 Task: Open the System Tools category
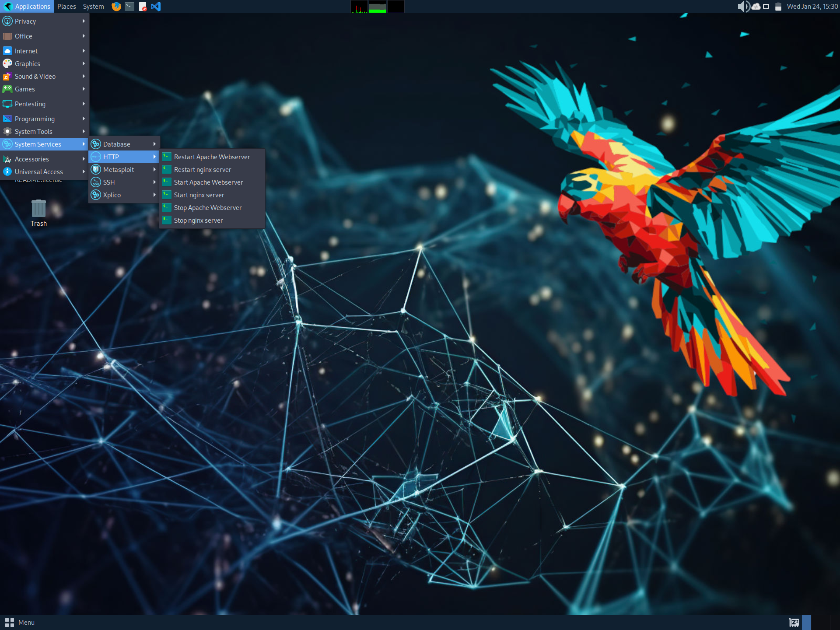(44, 131)
